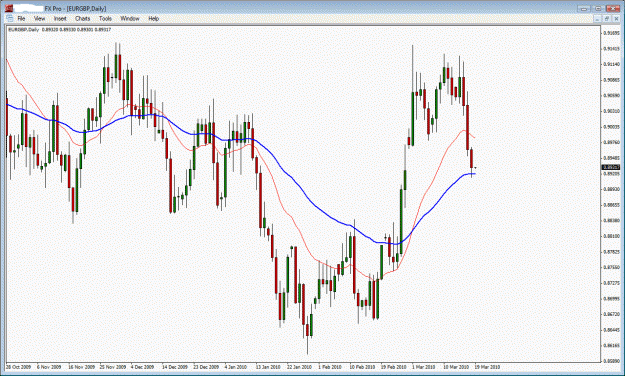This screenshot has height=376, width=625.
Task: Click the 0.88930 price axis label
Action: [611, 189]
